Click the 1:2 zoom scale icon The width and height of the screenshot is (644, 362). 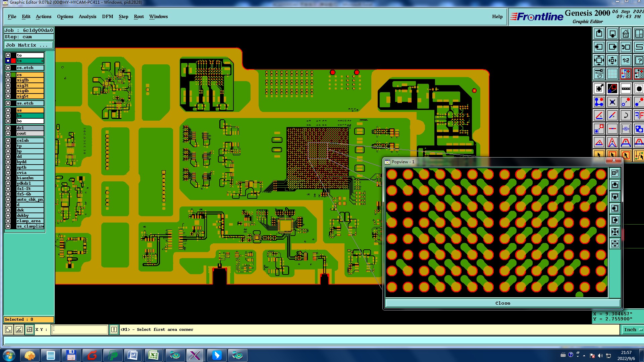point(626,61)
